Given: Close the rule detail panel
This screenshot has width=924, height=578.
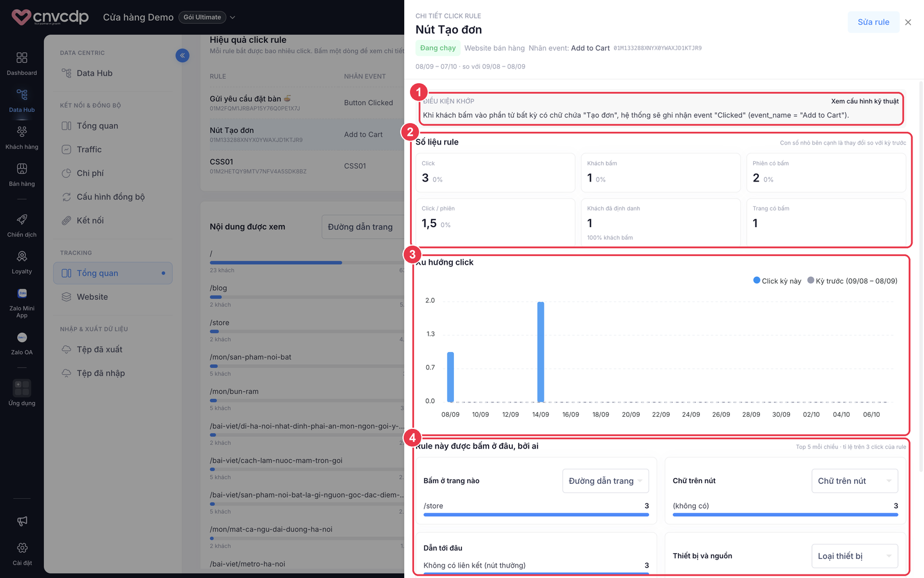Looking at the screenshot, I should tap(908, 23).
